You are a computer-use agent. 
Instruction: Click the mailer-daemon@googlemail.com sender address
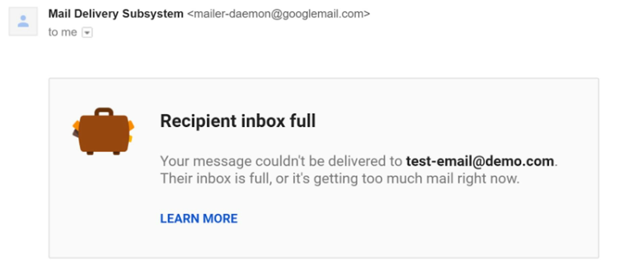278,14
